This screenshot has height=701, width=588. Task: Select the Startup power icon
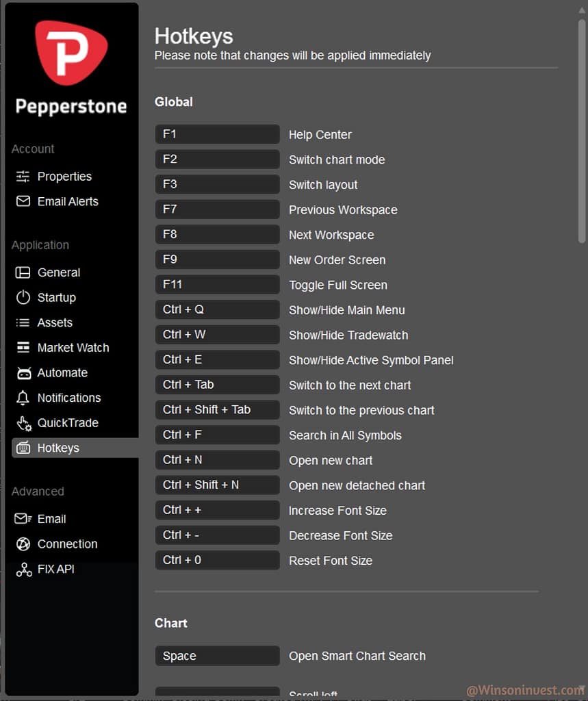coord(23,297)
